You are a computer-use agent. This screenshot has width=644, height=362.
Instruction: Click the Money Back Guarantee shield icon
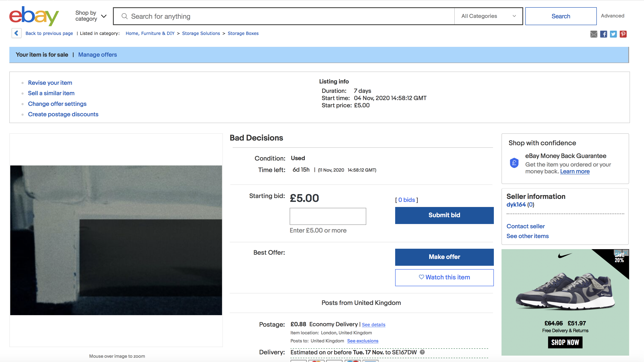point(514,163)
